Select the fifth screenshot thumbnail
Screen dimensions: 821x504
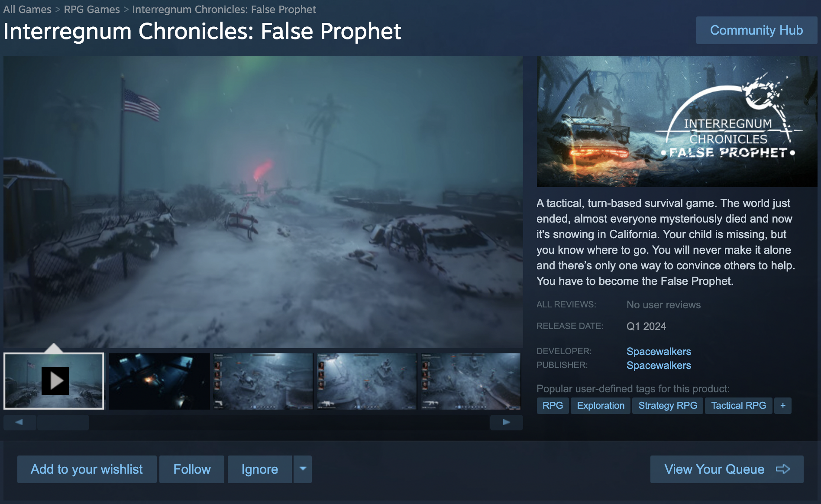point(470,381)
